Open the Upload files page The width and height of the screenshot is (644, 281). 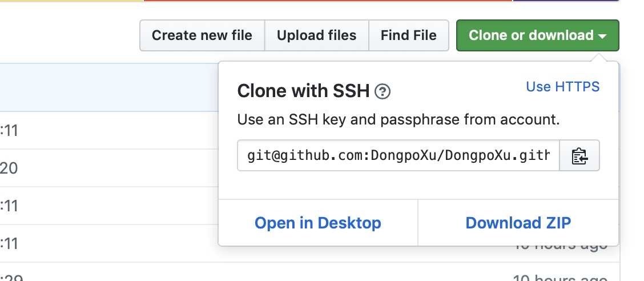point(316,35)
